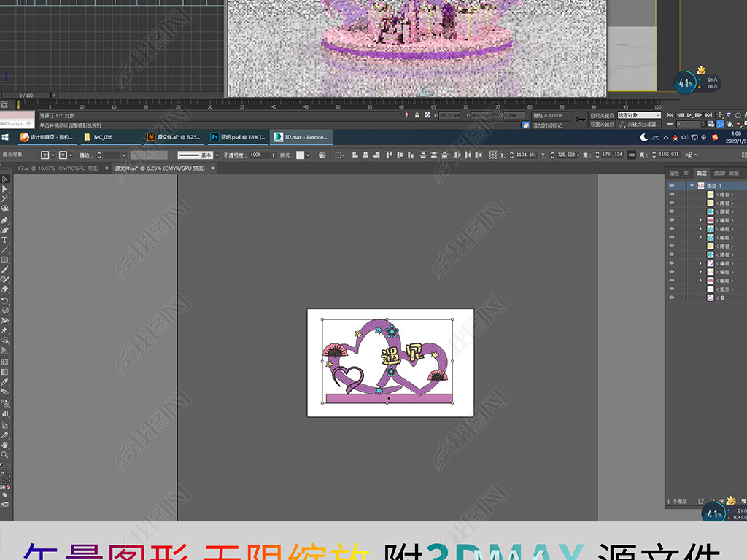
Task: Click 添加时间标记 in 3ds Max status bar
Action: pyautogui.click(x=547, y=125)
